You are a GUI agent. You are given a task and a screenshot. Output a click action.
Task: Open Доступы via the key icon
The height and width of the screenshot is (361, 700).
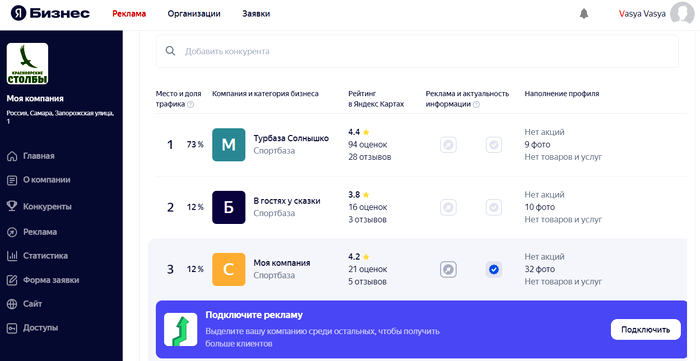[x=12, y=328]
